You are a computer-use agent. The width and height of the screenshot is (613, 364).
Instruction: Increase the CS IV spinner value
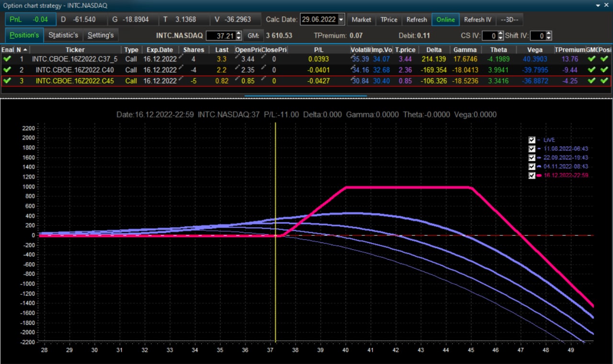click(x=501, y=33)
